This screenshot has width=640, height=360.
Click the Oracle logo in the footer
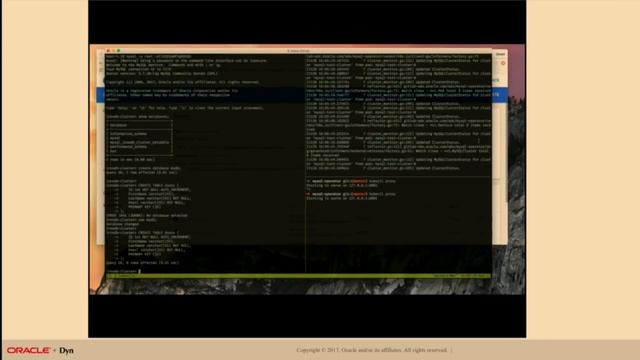tap(28, 350)
